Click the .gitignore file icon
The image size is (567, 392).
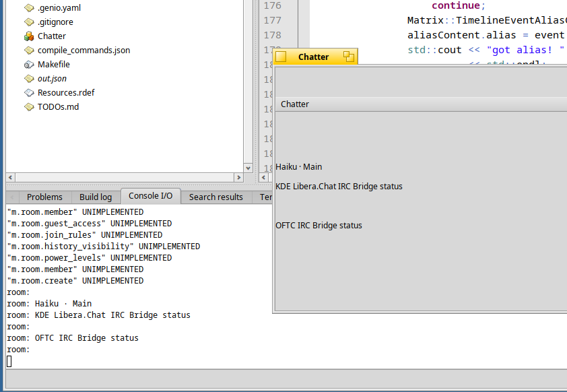[x=29, y=22]
